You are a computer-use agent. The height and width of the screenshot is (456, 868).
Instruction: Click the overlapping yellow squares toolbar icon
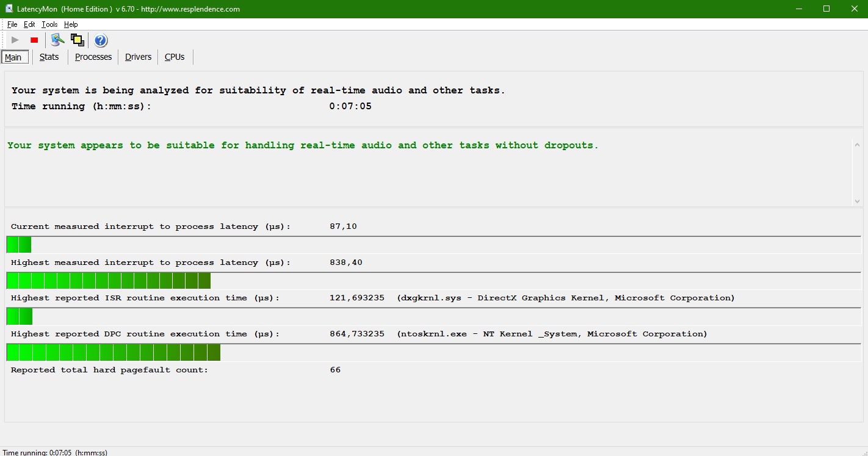[77, 40]
